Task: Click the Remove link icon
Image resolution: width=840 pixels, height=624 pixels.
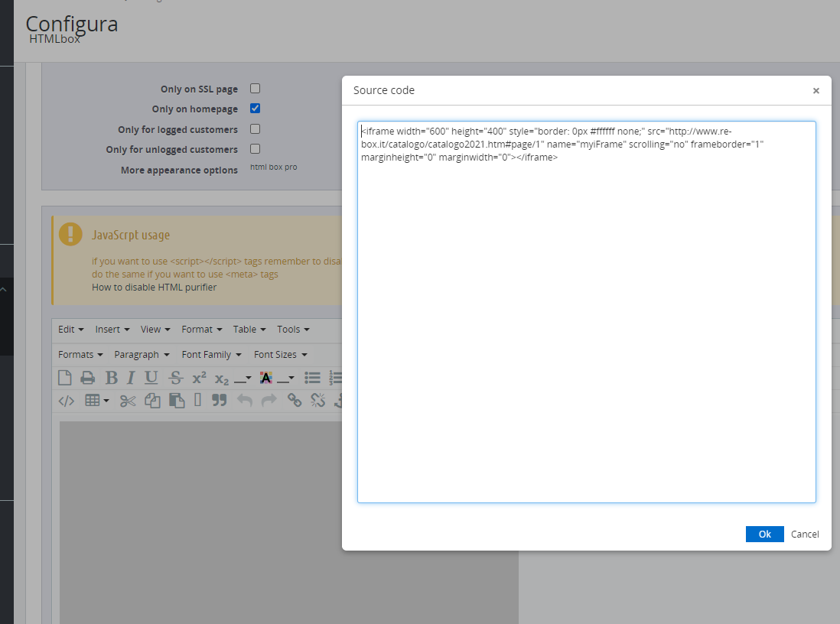Action: [x=318, y=400]
